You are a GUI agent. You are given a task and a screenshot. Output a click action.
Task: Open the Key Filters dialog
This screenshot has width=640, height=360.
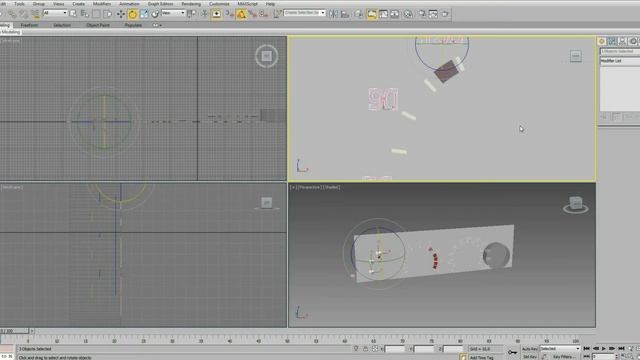(564, 357)
